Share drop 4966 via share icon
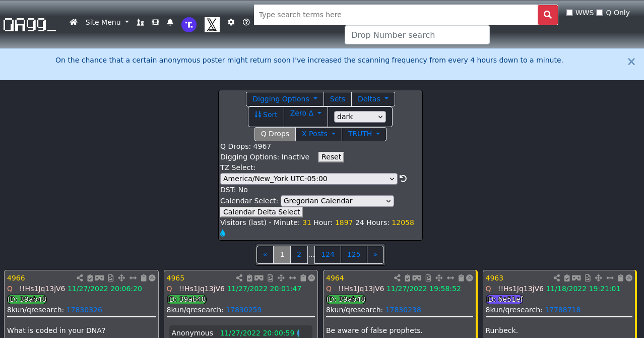 point(80,278)
